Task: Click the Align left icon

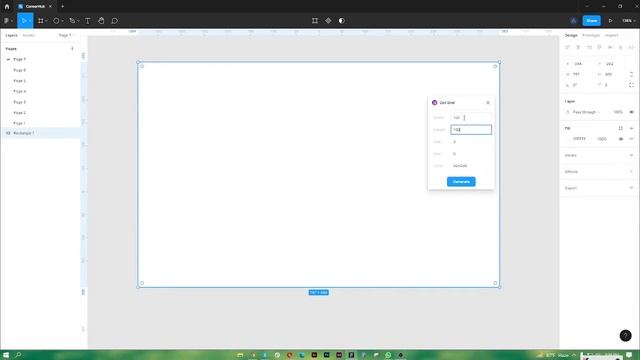Action: coord(567,47)
